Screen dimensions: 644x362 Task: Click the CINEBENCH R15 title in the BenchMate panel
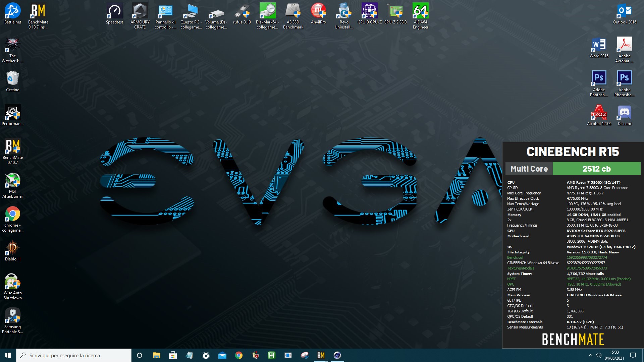[573, 152]
